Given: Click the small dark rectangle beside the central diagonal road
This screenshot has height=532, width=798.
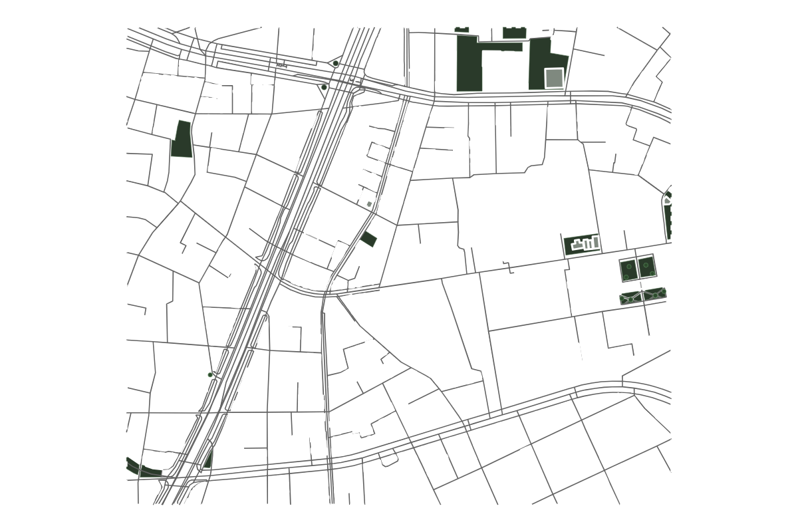Looking at the screenshot, I should tap(368, 239).
